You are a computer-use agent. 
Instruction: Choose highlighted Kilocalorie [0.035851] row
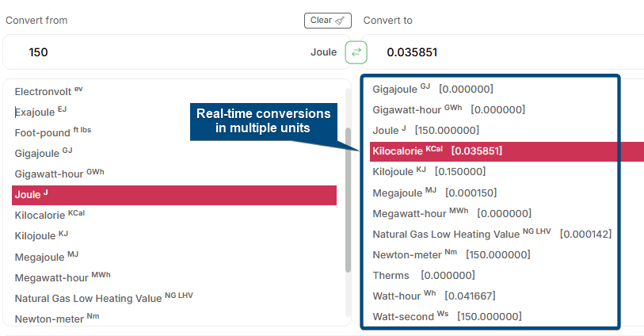click(x=507, y=151)
